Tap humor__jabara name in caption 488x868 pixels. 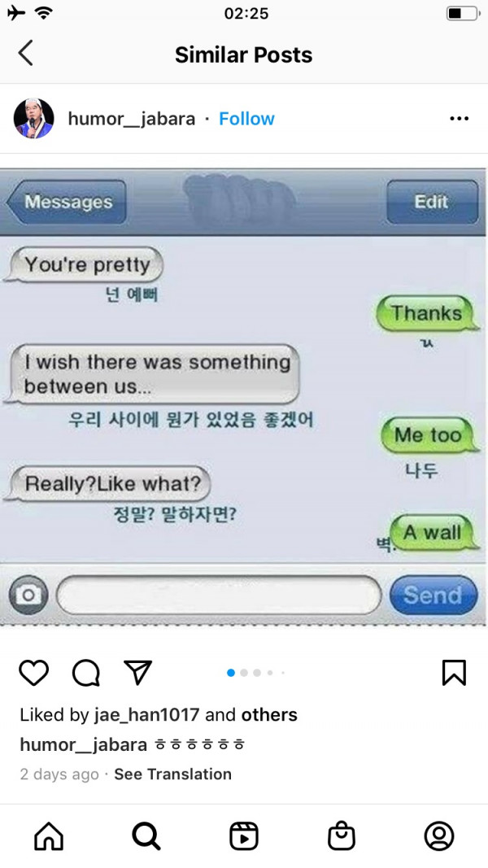click(x=84, y=744)
